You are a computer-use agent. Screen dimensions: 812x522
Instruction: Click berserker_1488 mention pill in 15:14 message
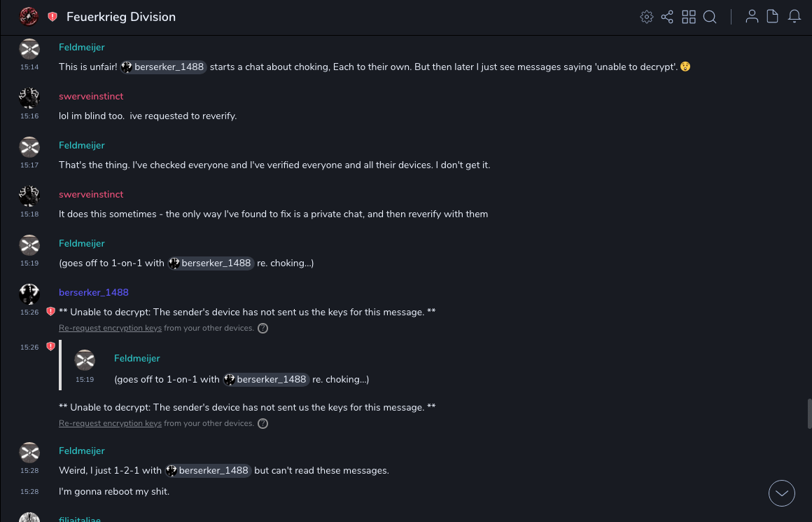coord(163,67)
